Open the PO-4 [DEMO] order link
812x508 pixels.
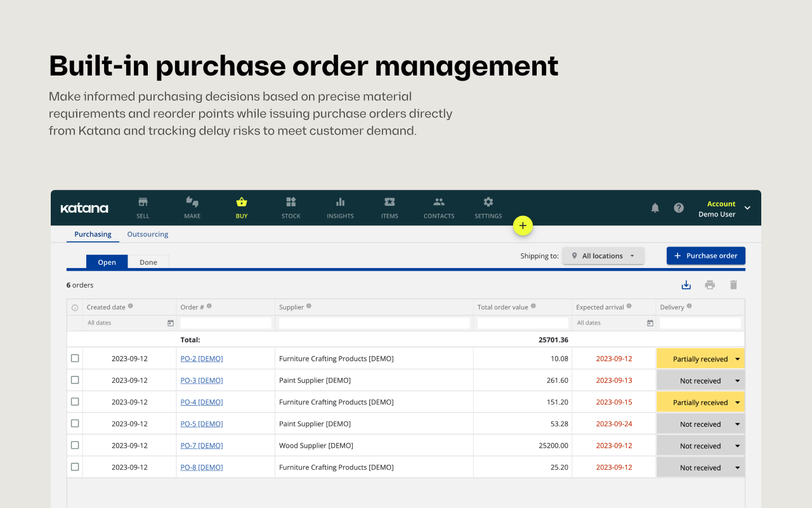[202, 402]
